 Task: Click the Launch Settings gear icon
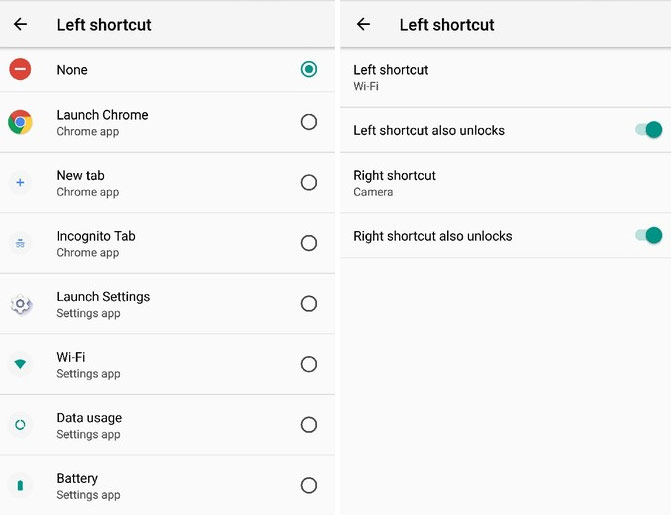pyautogui.click(x=20, y=304)
